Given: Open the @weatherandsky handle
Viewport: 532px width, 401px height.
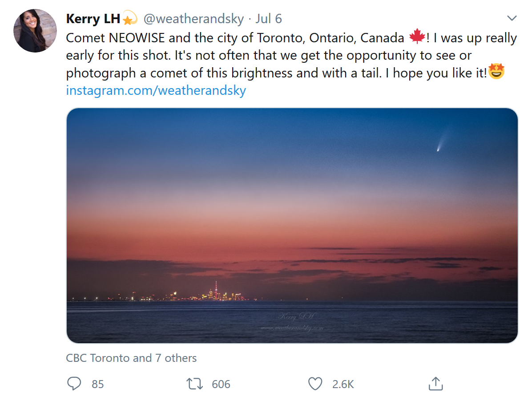Looking at the screenshot, I should (x=193, y=19).
